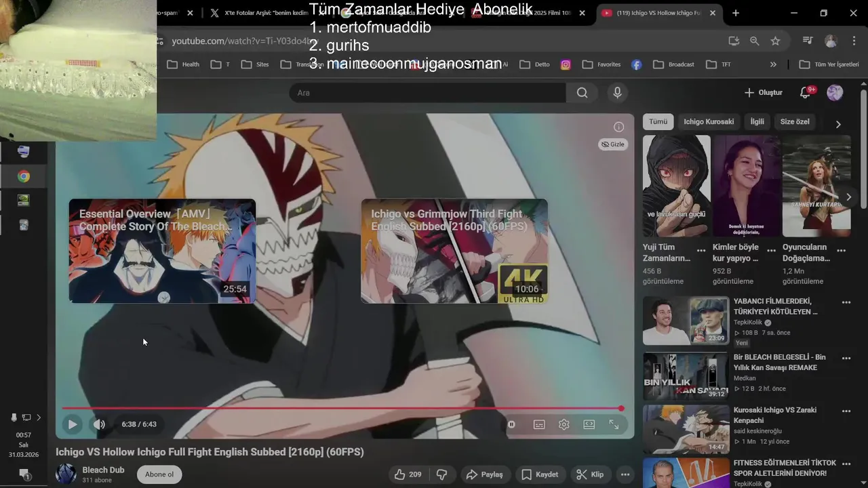
Task: Mute the video using the volume icon
Action: [99, 424]
